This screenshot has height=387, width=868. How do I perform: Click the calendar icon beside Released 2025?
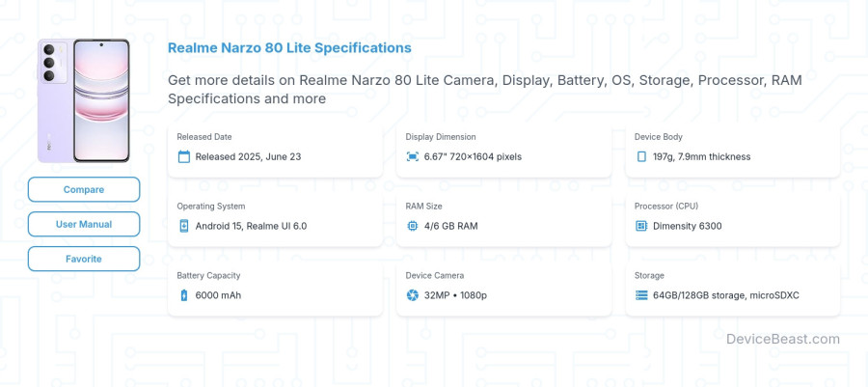click(184, 156)
